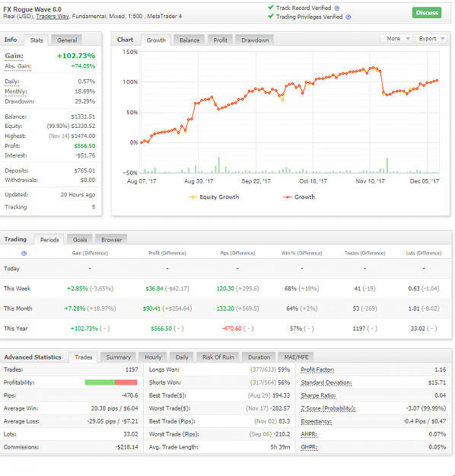Click the Track Record Verified green checkmark
The width and height of the screenshot is (455, 476).
[271, 8]
